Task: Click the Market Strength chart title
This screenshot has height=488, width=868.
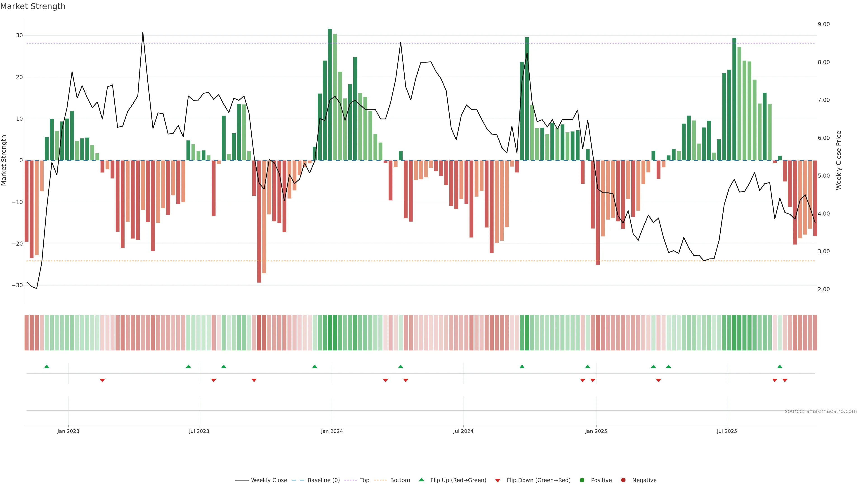Action: [33, 6]
